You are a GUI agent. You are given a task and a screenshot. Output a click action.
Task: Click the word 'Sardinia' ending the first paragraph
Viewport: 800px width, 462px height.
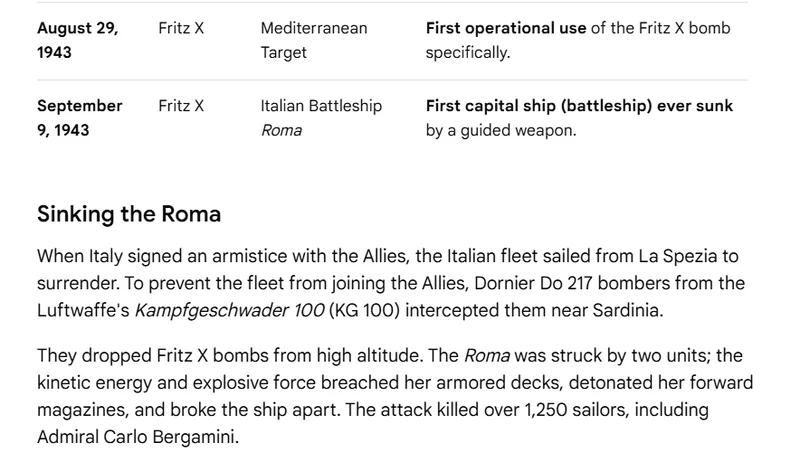[x=626, y=310]
